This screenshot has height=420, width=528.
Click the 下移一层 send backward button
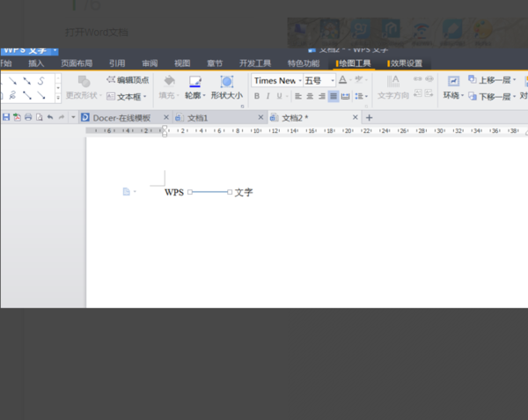493,96
